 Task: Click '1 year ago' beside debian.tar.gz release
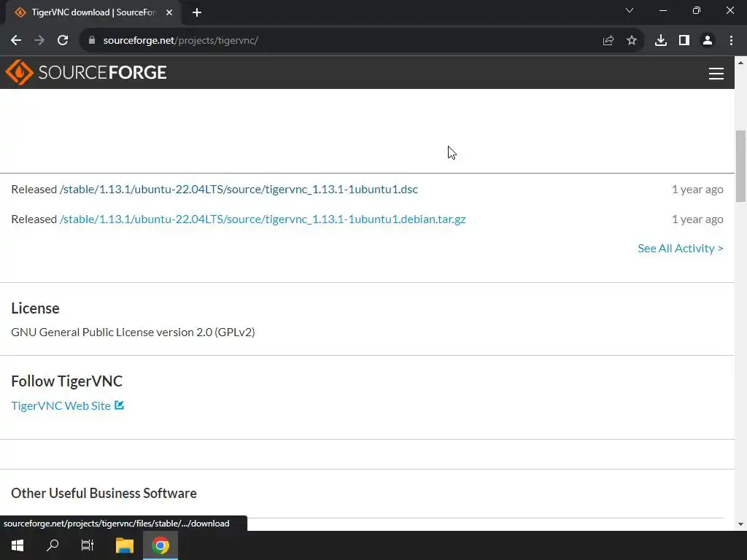click(x=697, y=219)
